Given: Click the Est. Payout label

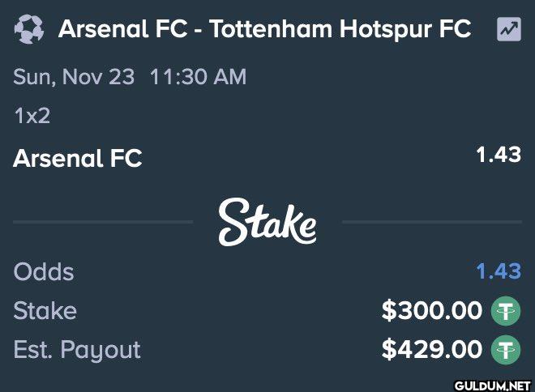Looking at the screenshot, I should [77, 350].
